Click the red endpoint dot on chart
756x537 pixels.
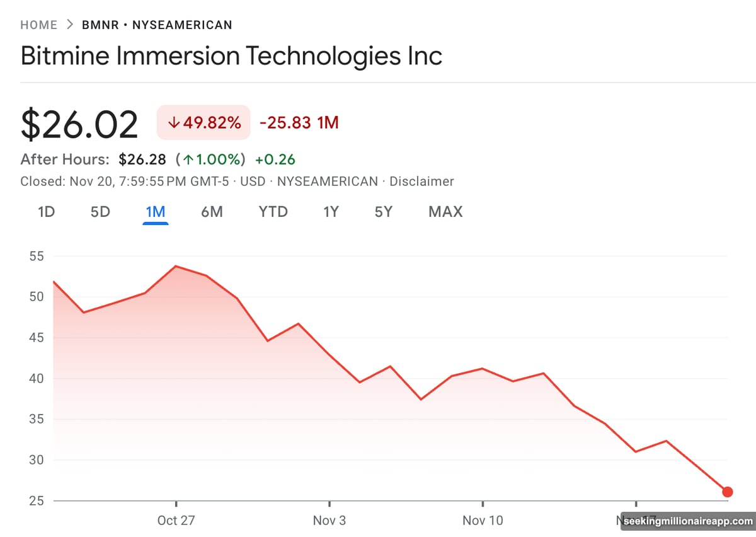tap(727, 492)
